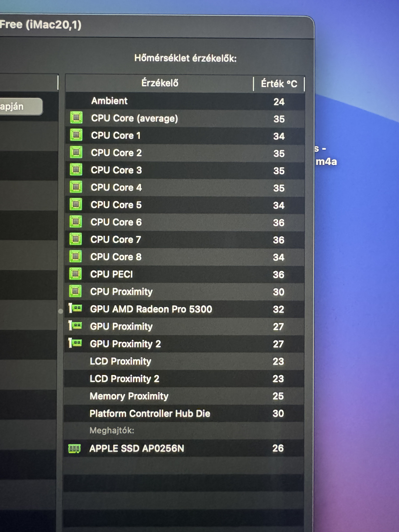This screenshot has height=532, width=399.
Task: Click the CPU Core 5 chip icon
Action: (x=76, y=204)
